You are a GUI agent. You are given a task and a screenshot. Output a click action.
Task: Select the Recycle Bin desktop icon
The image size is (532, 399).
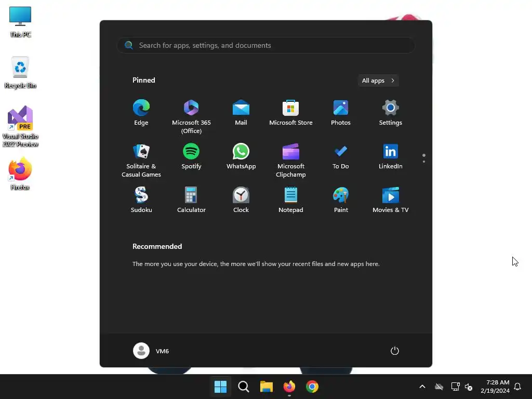(20, 73)
